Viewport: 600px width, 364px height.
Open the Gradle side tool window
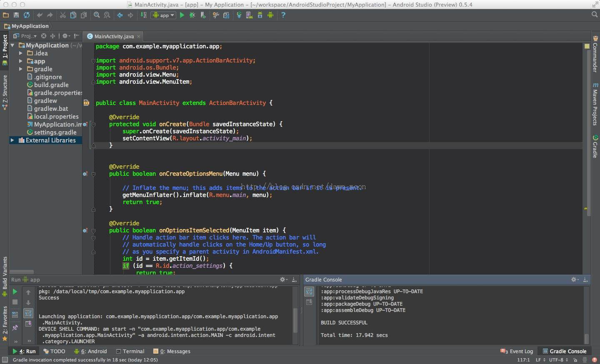pyautogui.click(x=595, y=146)
